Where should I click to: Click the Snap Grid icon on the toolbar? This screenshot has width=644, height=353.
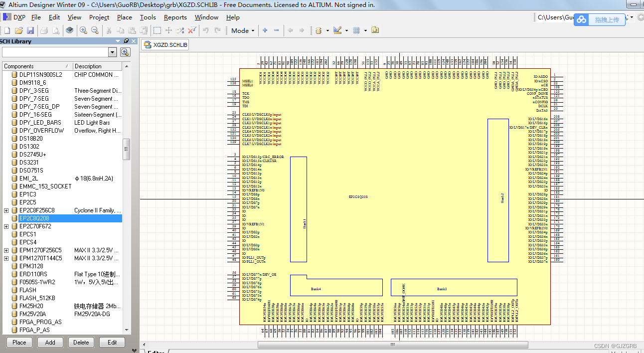click(x=356, y=30)
